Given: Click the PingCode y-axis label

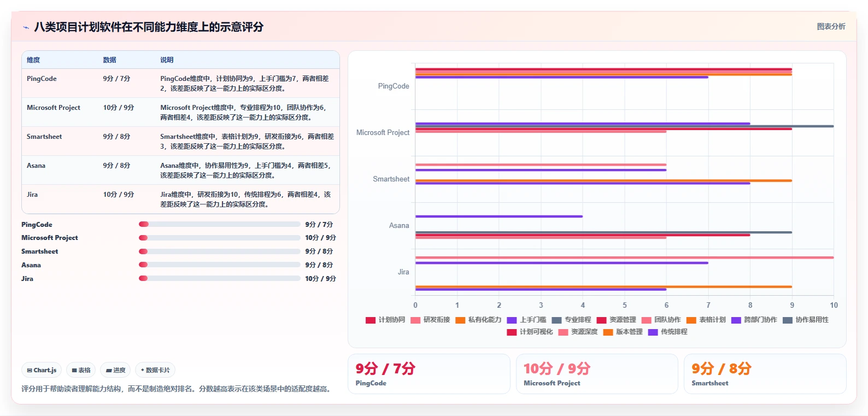Looking at the screenshot, I should click(x=394, y=86).
